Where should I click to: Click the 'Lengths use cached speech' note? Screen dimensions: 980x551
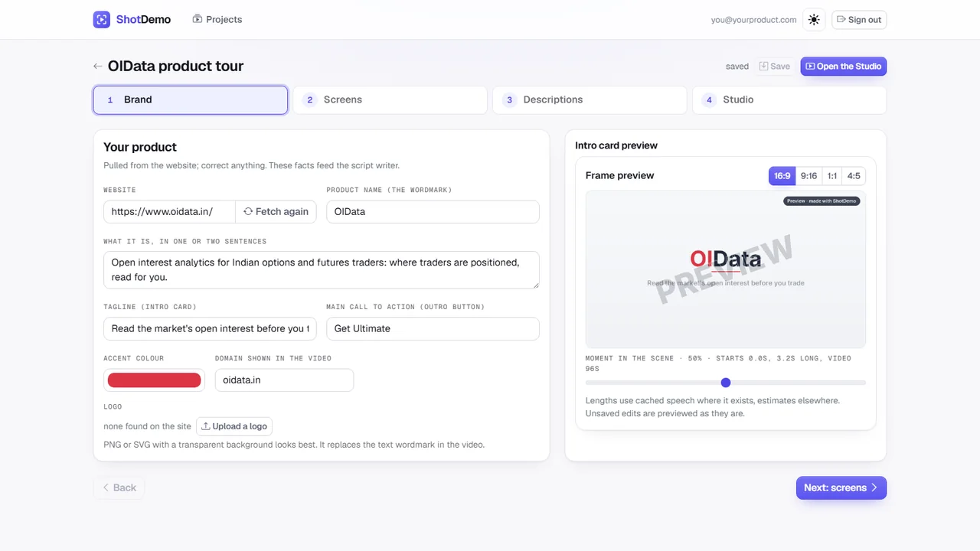(x=713, y=407)
